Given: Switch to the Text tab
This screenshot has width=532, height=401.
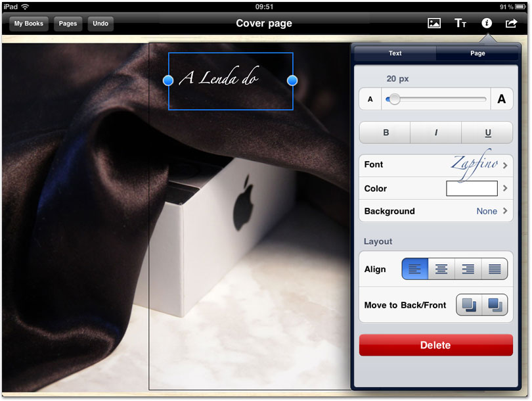Looking at the screenshot, I should click(395, 53).
